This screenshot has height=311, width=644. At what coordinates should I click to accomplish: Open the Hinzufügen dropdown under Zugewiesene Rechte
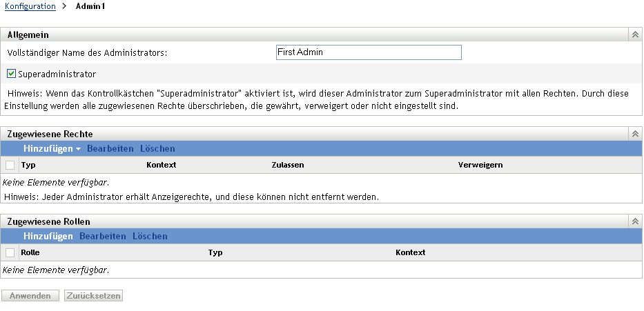pos(52,148)
